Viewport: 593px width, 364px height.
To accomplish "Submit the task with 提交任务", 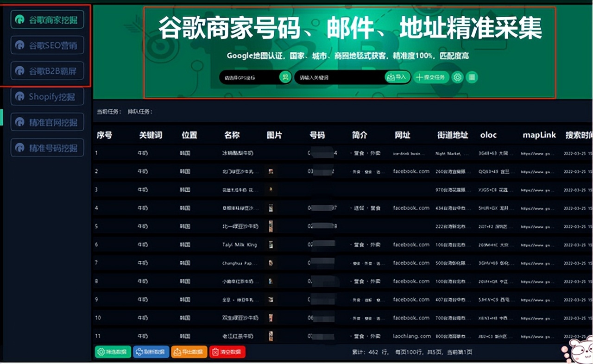I will pyautogui.click(x=431, y=77).
